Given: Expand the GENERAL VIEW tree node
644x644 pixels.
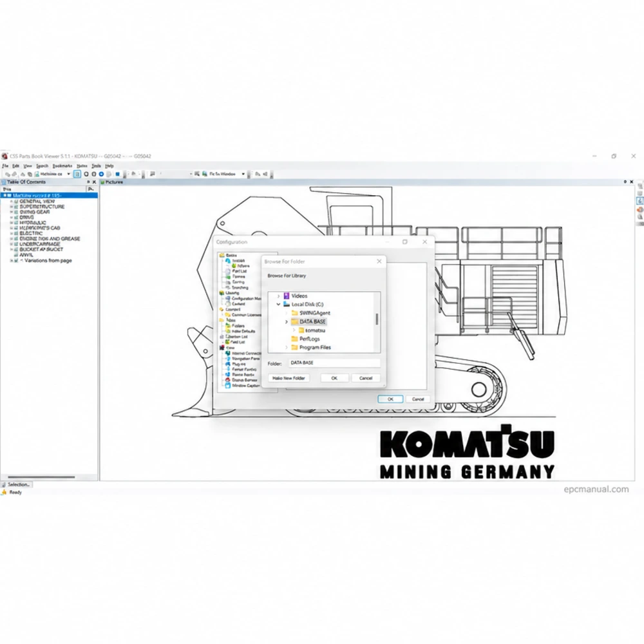Looking at the screenshot, I should coord(12,202).
